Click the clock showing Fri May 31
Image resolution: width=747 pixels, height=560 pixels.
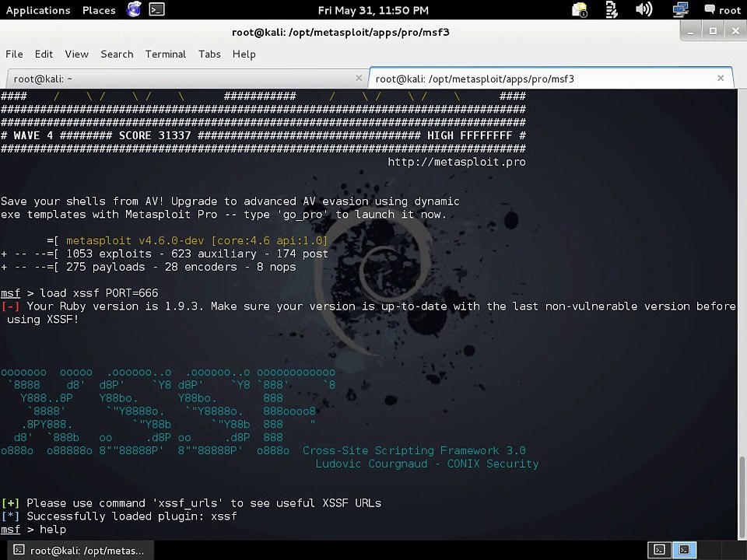(373, 10)
